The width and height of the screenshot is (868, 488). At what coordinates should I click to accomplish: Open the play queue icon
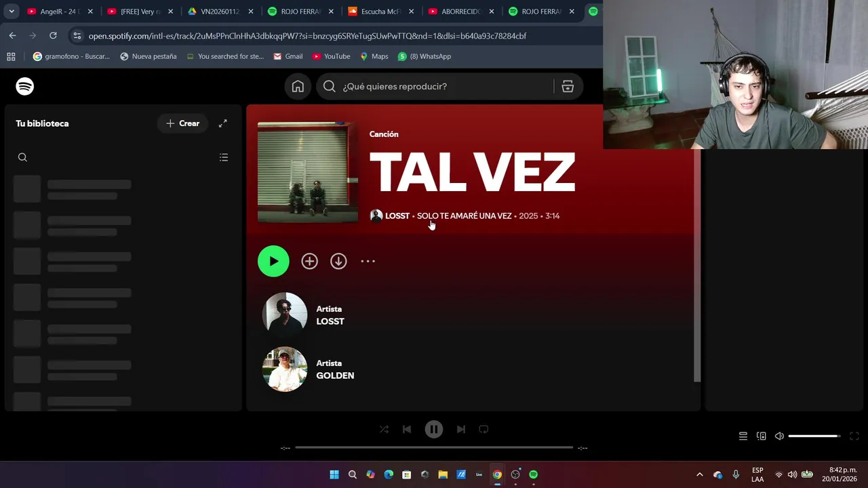743,436
